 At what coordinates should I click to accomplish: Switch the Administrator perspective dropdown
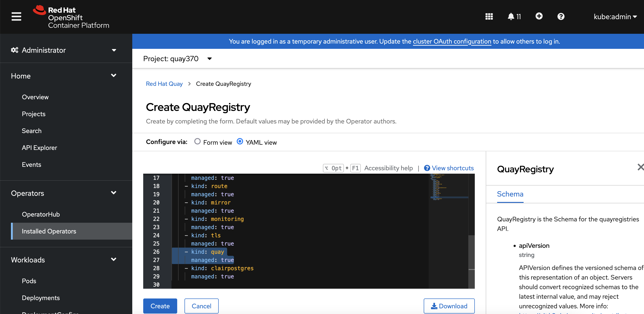[64, 50]
